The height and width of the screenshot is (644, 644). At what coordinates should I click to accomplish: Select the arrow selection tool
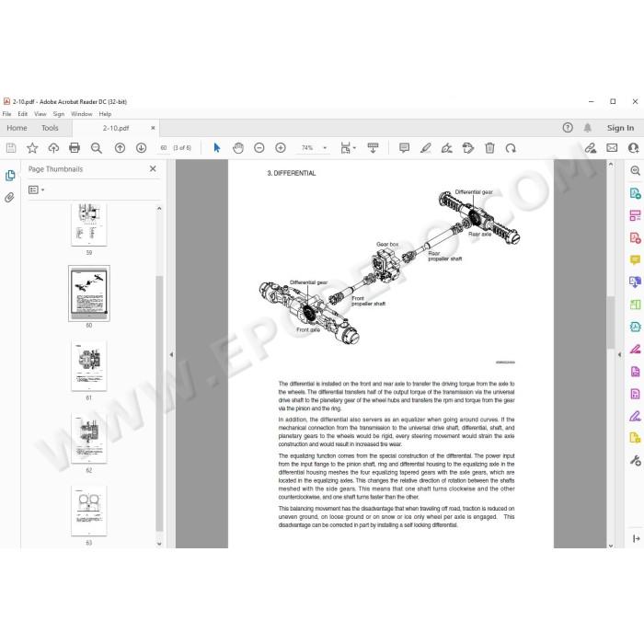click(217, 148)
